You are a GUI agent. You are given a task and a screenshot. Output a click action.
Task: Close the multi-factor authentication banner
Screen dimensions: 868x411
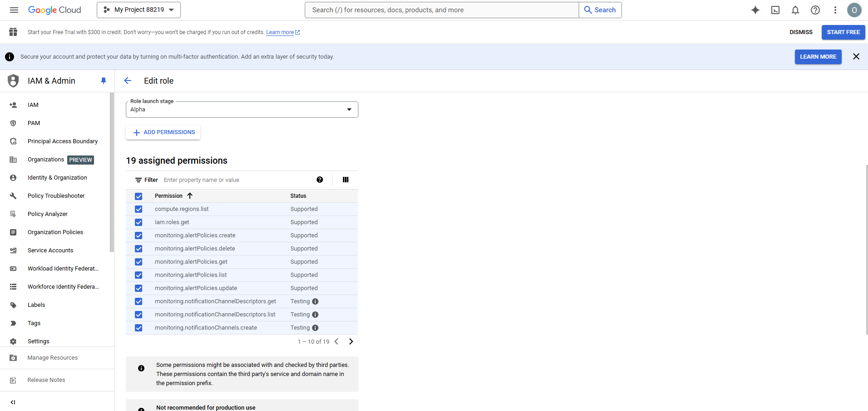[856, 56]
